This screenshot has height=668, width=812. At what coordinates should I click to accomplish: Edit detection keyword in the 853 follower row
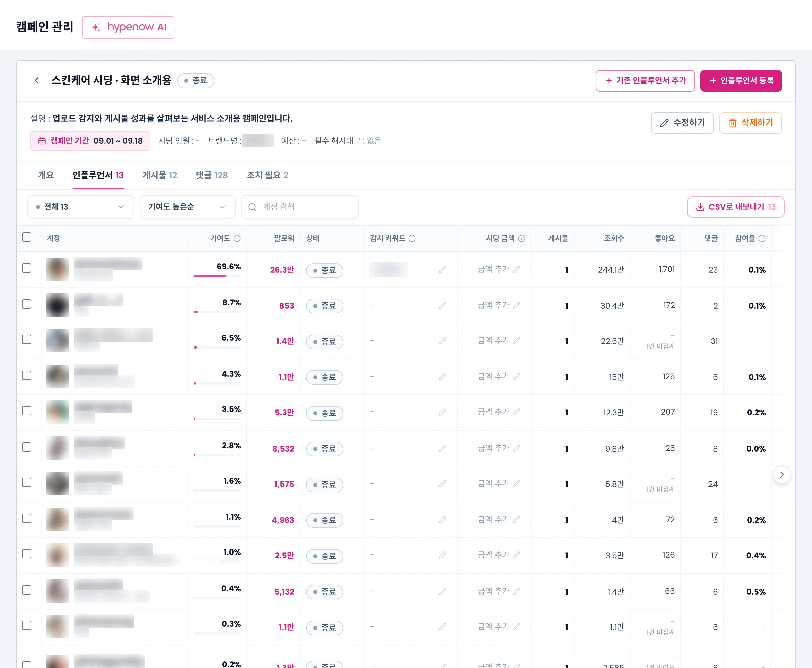coord(443,305)
